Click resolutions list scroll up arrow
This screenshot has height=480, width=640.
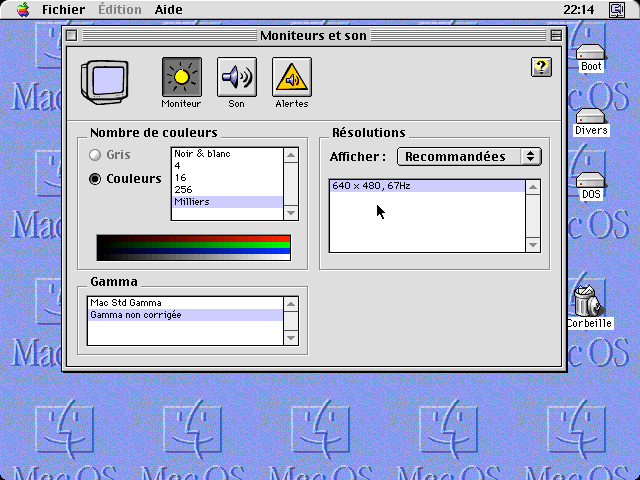tap(533, 187)
